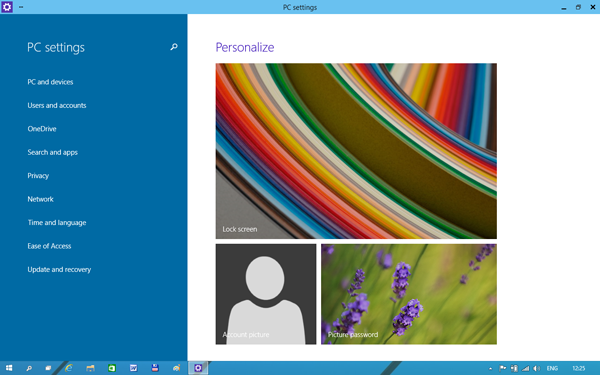600x375 pixels.
Task: Open taskbar Search magnifier
Action: [x=29, y=368]
